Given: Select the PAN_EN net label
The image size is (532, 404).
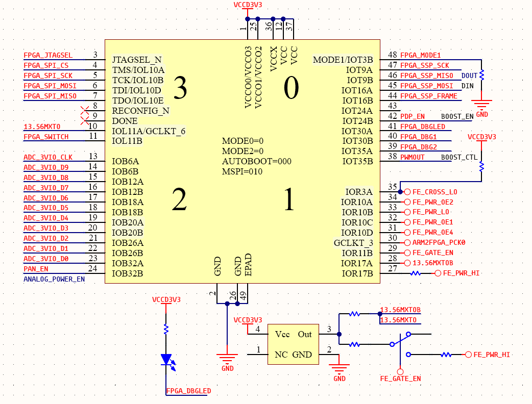Looking at the screenshot, I should click(x=36, y=269).
